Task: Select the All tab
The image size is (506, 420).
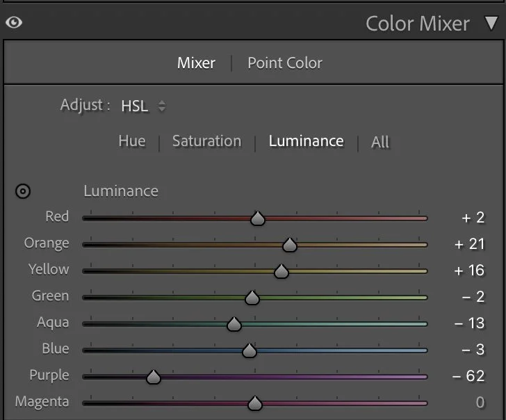Action: [x=380, y=142]
